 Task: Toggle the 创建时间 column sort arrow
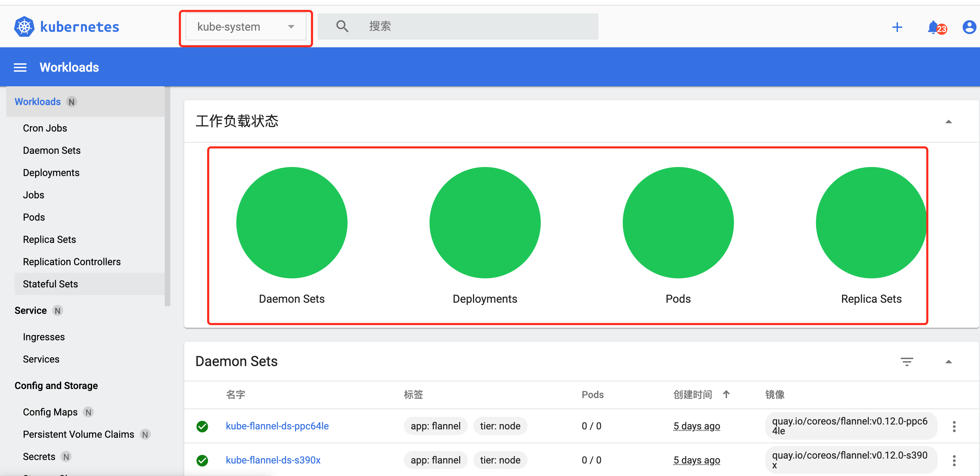click(x=726, y=395)
